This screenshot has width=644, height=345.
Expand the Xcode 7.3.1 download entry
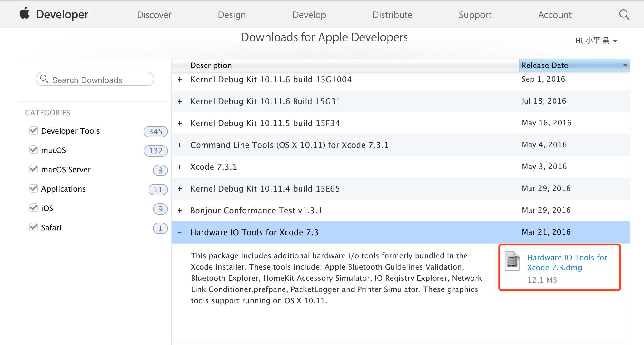tap(179, 166)
